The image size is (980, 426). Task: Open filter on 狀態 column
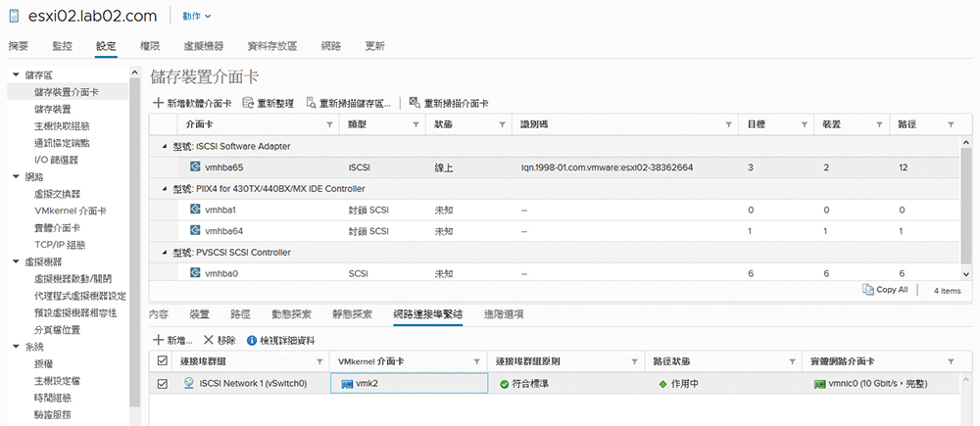tap(502, 125)
